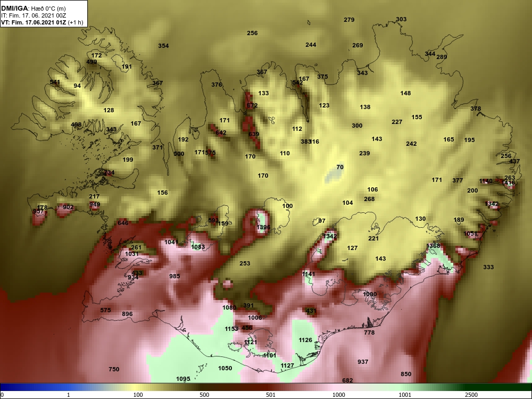
Task: Click the map value 128
Action: click(109, 110)
